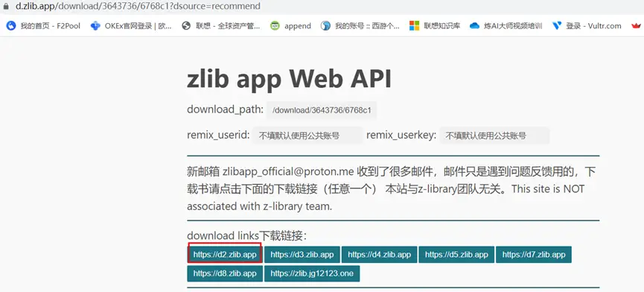Click the green append bookmark favicon

[275, 26]
